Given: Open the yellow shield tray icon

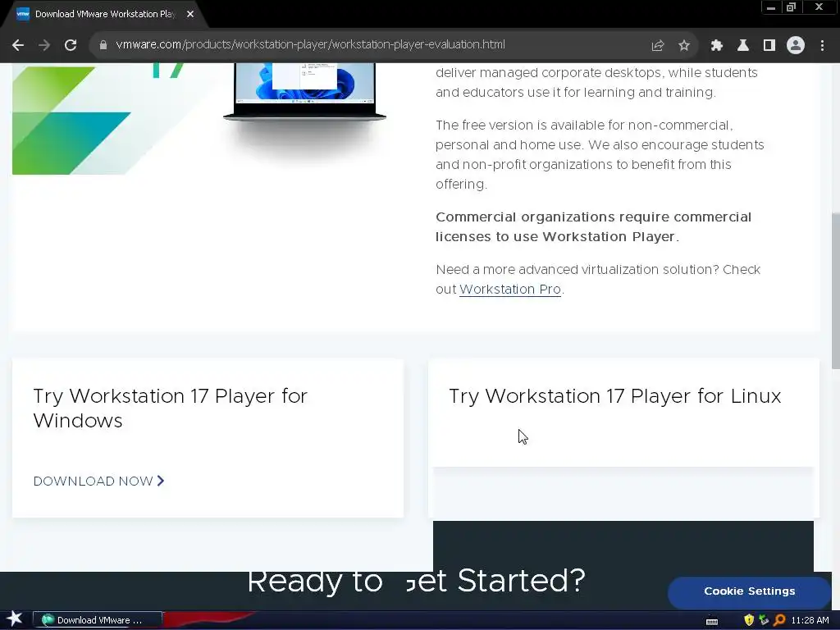Looking at the screenshot, I should (749, 620).
